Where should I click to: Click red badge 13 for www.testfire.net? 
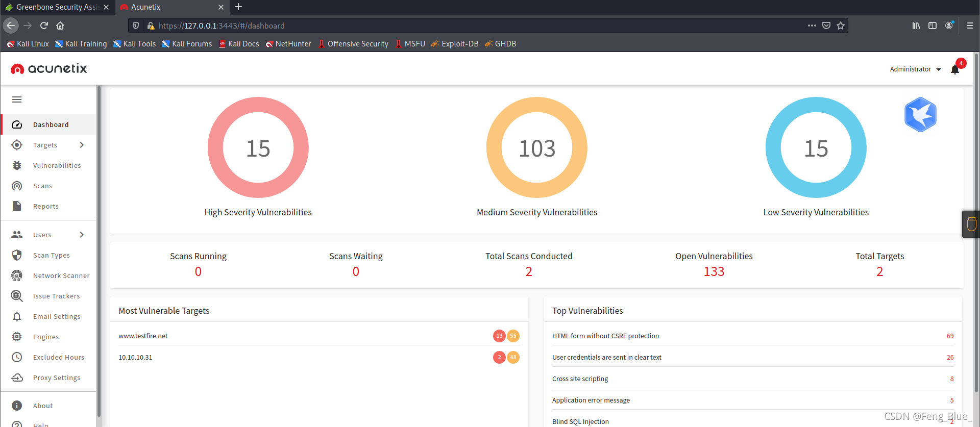click(x=499, y=336)
